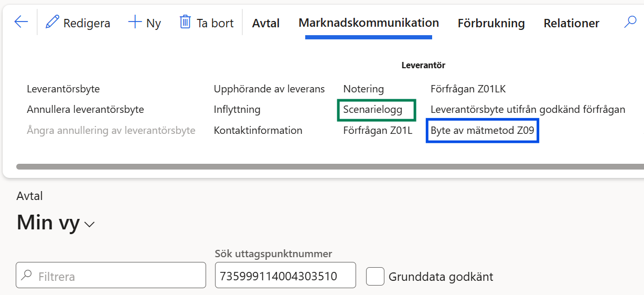
Task: Click the Redigera pencil icon
Action: tap(52, 22)
